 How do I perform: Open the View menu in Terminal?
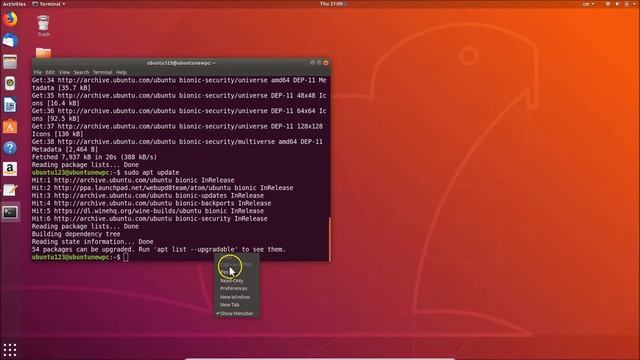(64, 72)
